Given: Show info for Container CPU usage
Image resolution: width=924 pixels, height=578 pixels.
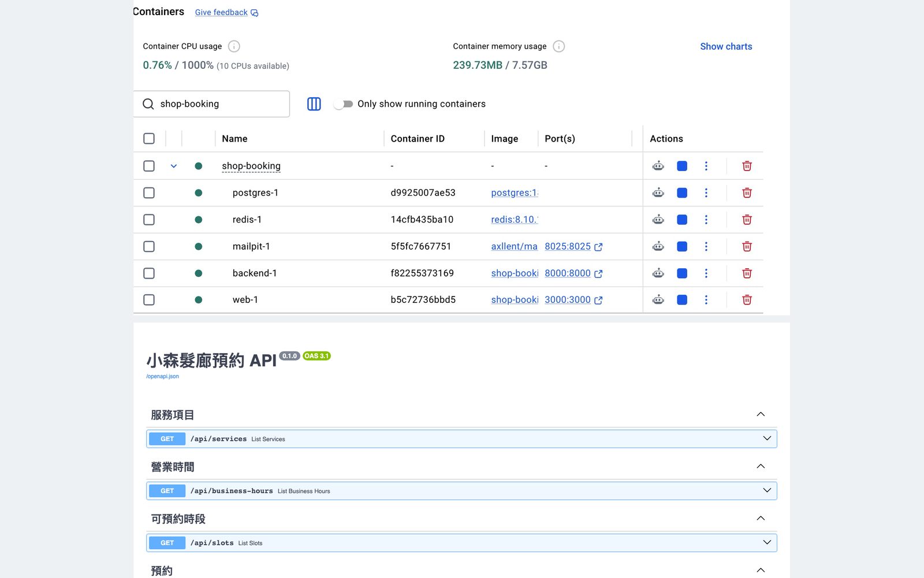Looking at the screenshot, I should coord(234,46).
